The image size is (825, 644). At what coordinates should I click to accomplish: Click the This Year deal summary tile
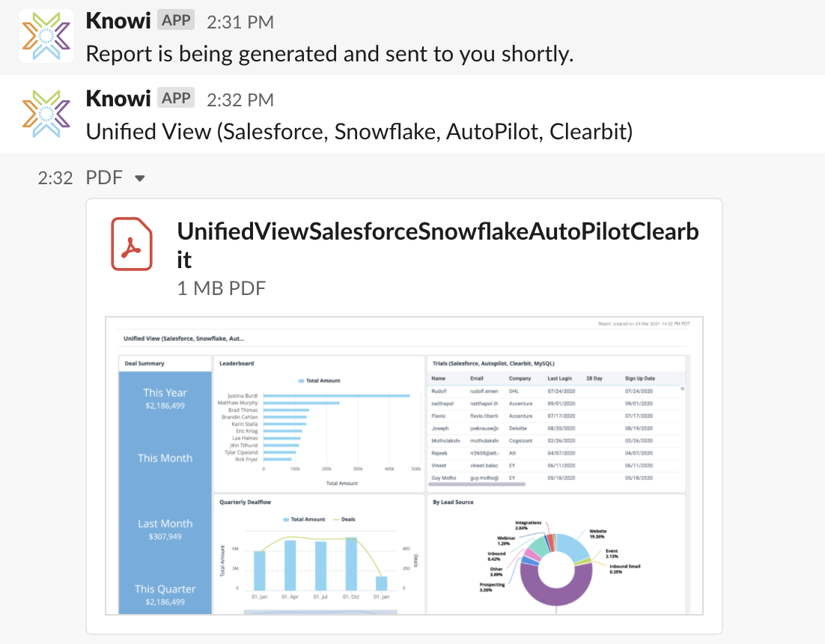[x=165, y=398]
